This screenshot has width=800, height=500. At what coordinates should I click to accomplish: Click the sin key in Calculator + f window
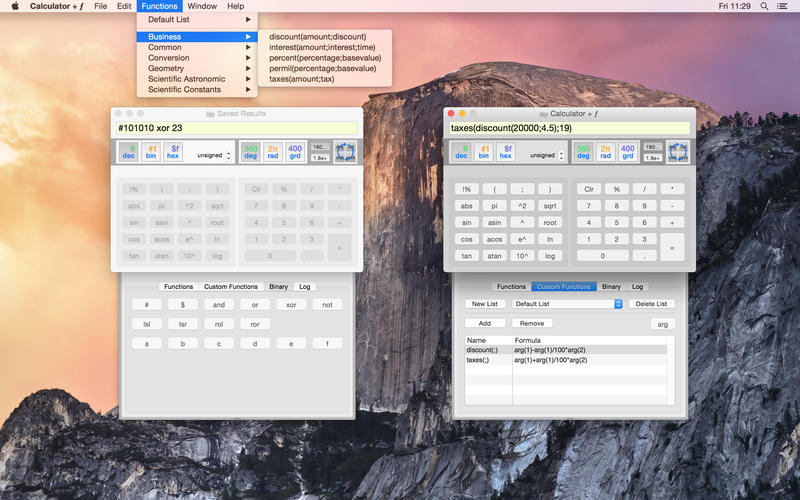(466, 222)
